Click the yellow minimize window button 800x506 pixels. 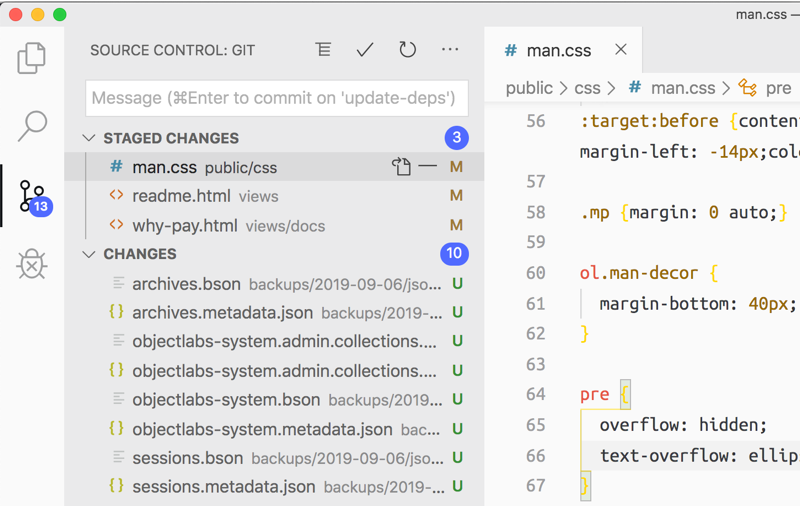(x=38, y=14)
